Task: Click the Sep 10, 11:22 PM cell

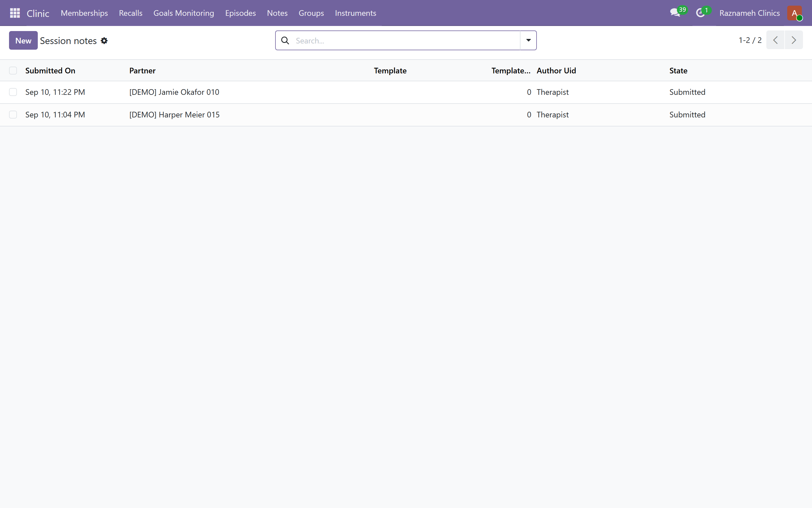Action: pyautogui.click(x=55, y=92)
